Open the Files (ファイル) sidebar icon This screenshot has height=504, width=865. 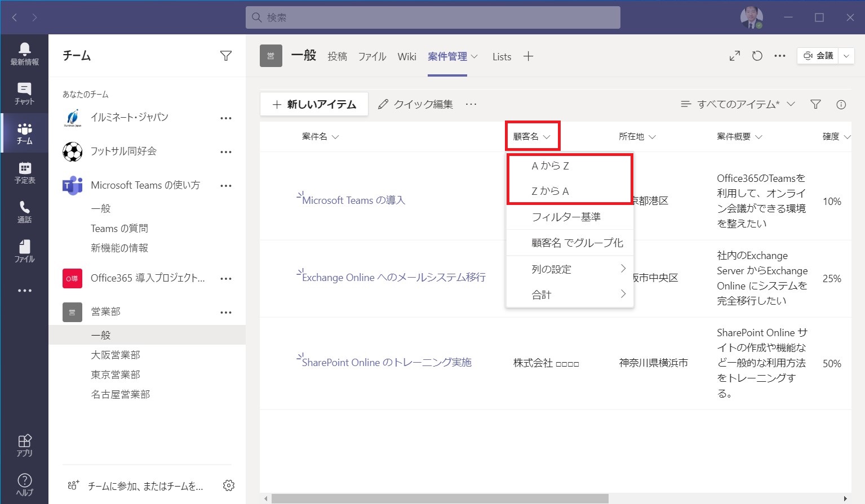(x=24, y=251)
